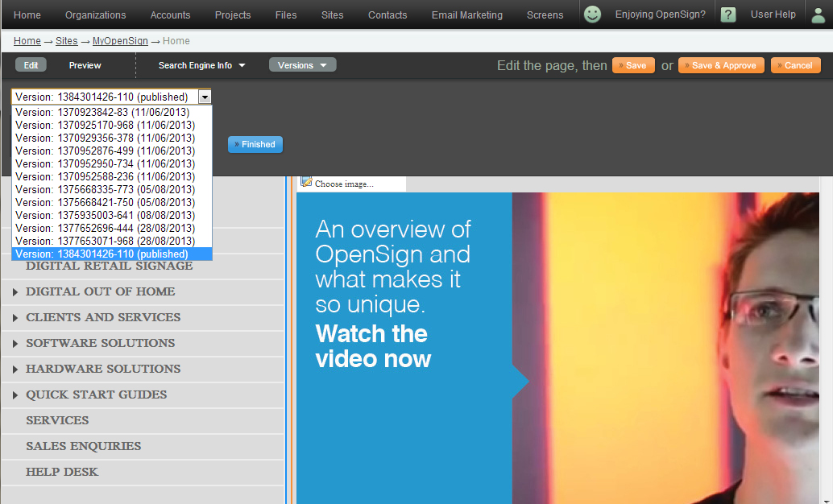Toggle the version combo box arrow

(x=205, y=97)
